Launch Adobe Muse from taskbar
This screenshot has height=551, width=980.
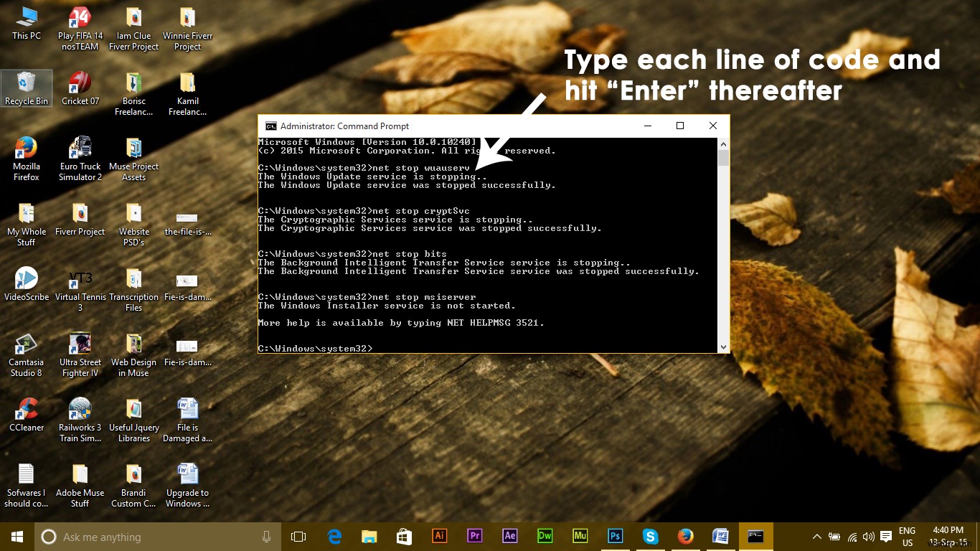(580, 537)
